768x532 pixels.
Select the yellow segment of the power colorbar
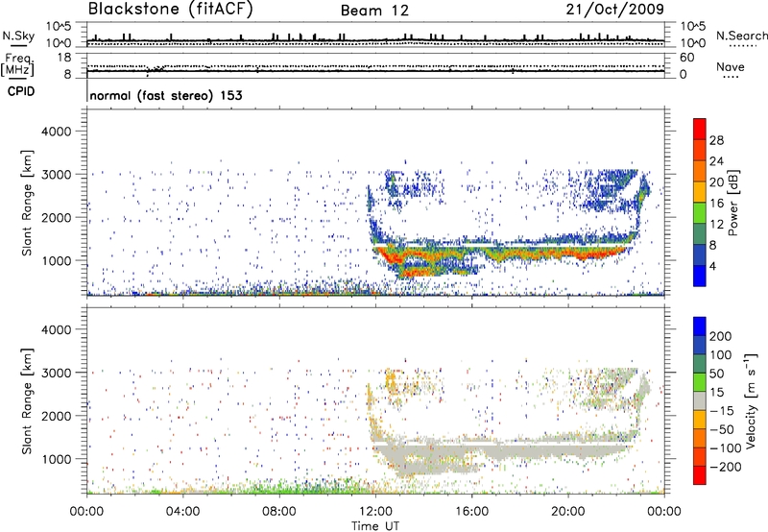tap(700, 191)
